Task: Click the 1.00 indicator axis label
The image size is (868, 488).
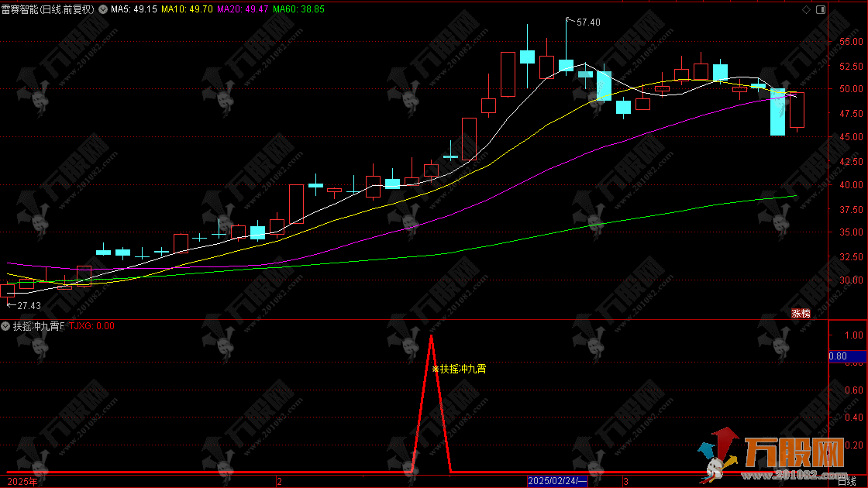Action: click(x=853, y=335)
